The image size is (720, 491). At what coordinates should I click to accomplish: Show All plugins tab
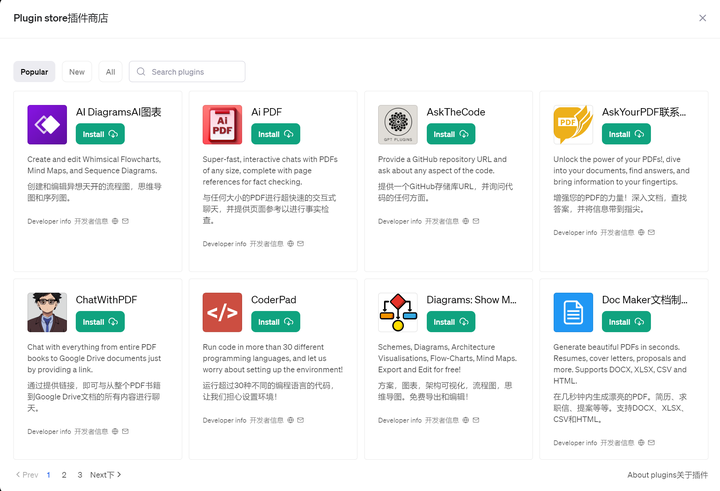point(110,72)
